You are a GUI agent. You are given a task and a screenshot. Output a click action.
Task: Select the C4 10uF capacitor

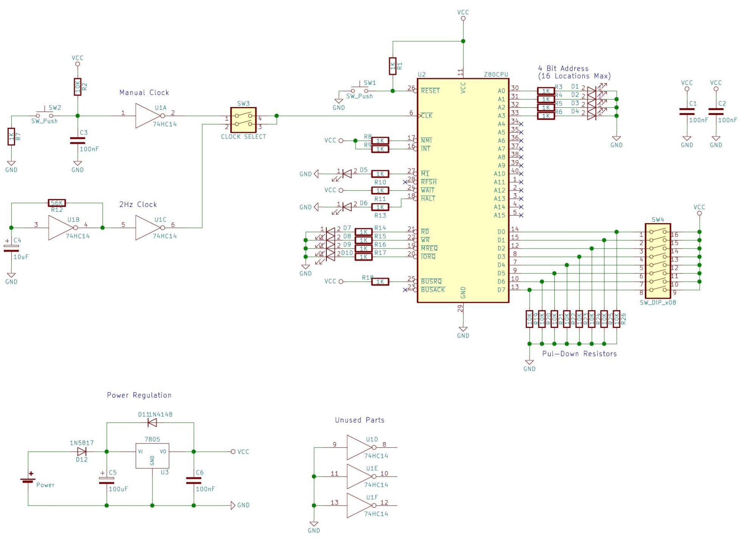(11, 248)
